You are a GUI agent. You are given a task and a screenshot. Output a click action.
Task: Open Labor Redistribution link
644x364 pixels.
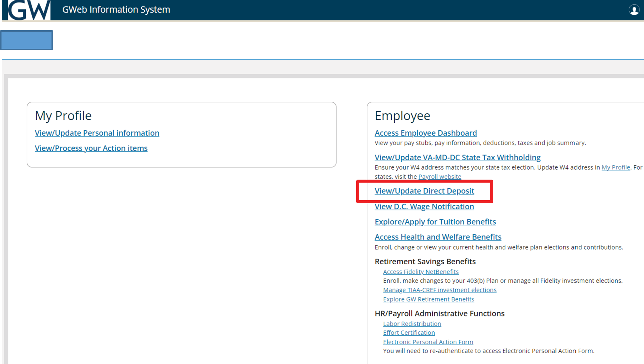[x=412, y=324]
